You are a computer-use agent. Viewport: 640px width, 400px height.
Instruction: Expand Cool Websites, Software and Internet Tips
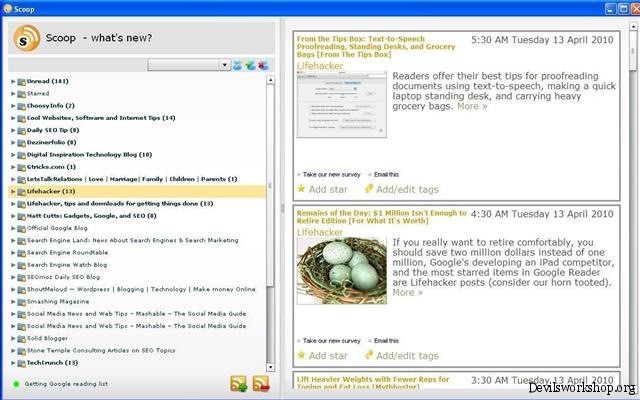tap(13, 118)
